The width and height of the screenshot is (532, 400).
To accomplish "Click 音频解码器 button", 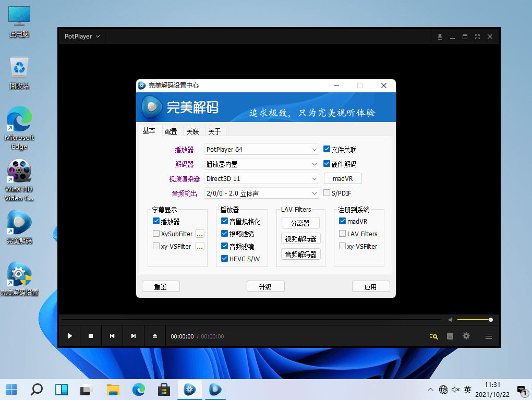I will (300, 254).
